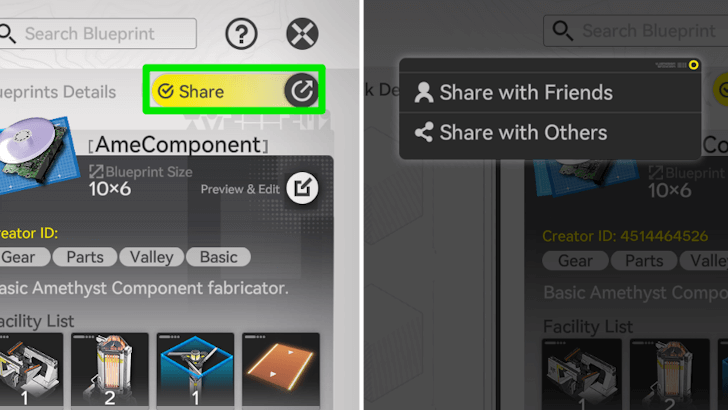The height and width of the screenshot is (410, 728).
Task: Click the AmeComponent blueprint thumbnail
Action: tap(39, 153)
